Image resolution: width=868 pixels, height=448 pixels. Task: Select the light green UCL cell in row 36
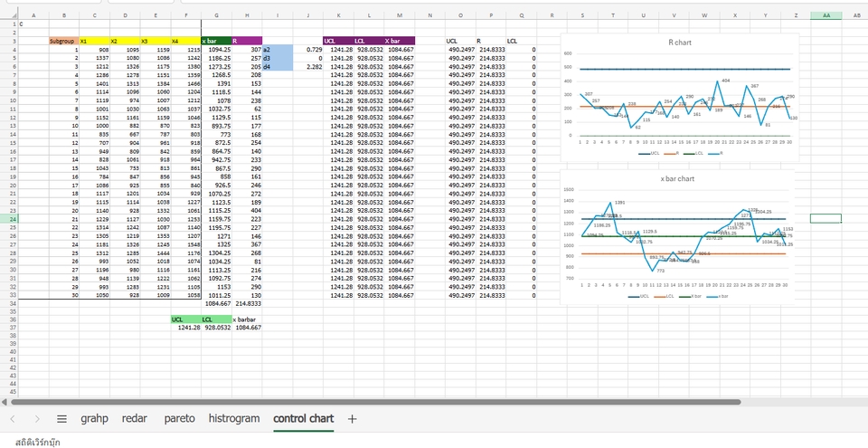pos(185,319)
